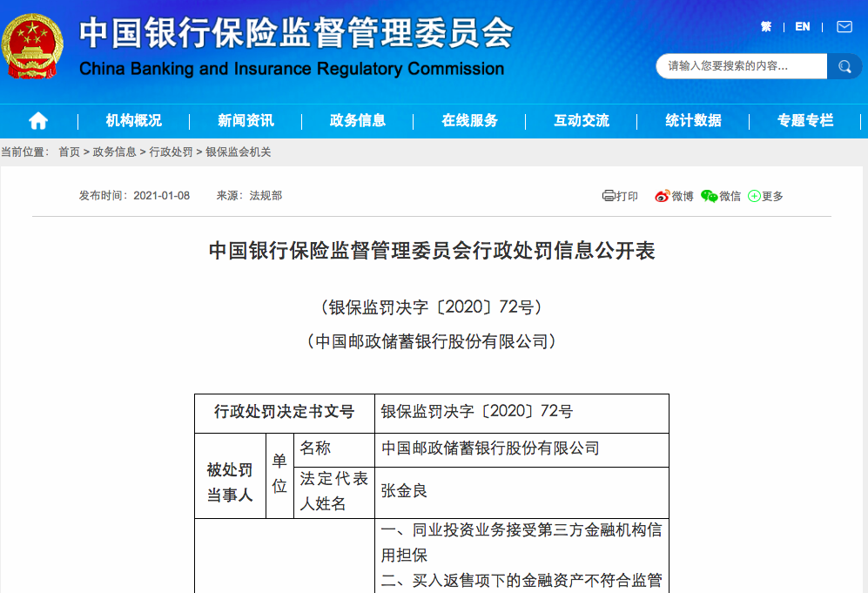Click the subtitle （中国邮政储蓄银行股份有限公司）
The height and width of the screenshot is (593, 868).
[431, 341]
